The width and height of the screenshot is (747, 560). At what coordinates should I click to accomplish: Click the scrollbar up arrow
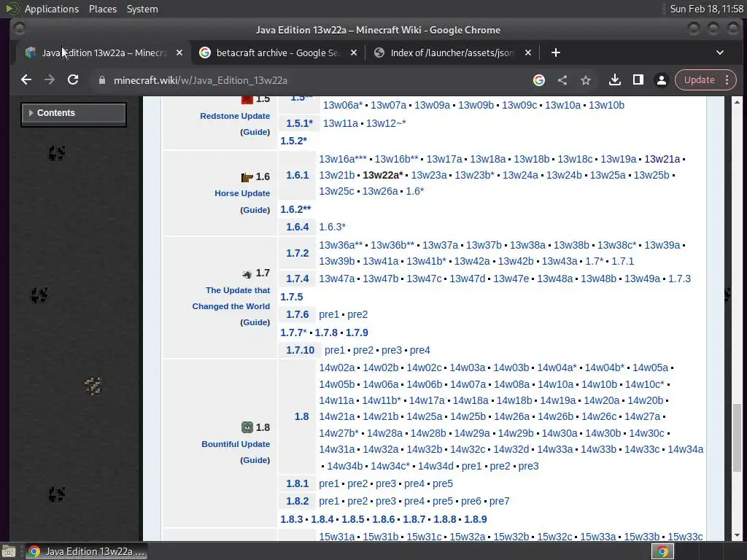click(x=737, y=102)
